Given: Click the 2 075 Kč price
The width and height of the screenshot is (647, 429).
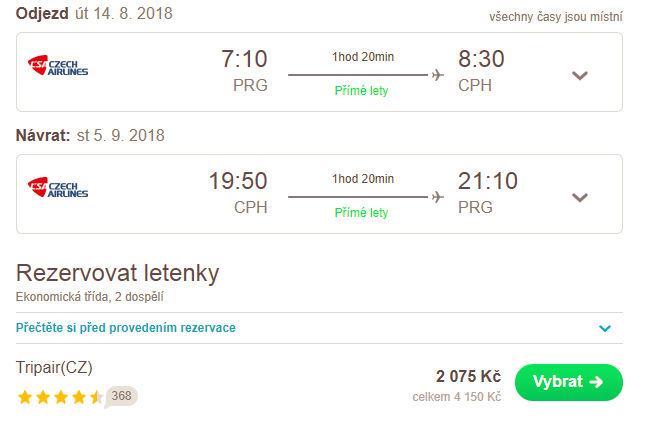Looking at the screenshot, I should [468, 377].
